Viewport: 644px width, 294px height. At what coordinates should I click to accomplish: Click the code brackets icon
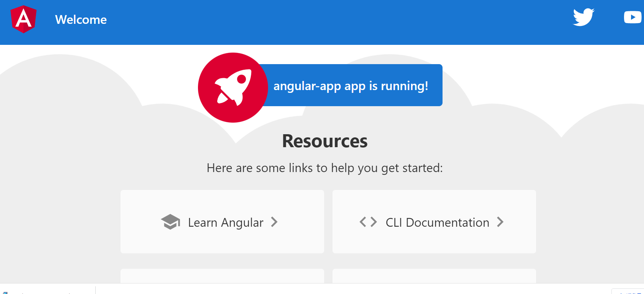(368, 222)
